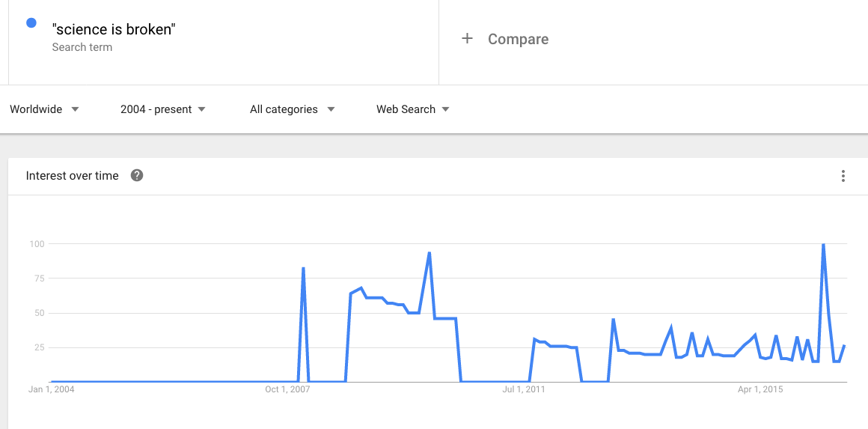Expand the Web Search type dropdown
868x429 pixels.
(x=412, y=109)
